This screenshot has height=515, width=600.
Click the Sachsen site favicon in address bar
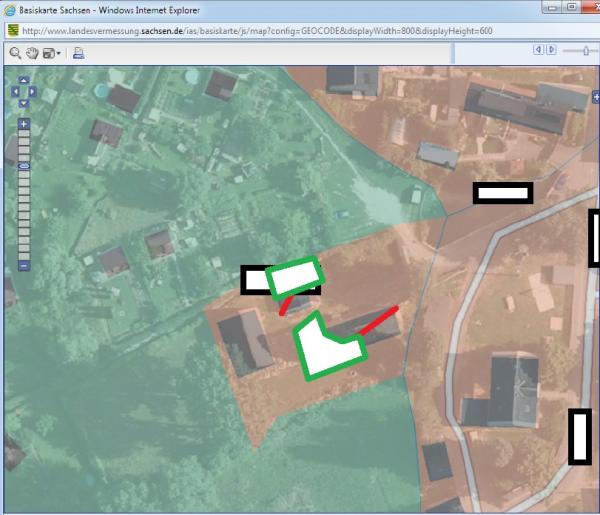(x=13, y=31)
